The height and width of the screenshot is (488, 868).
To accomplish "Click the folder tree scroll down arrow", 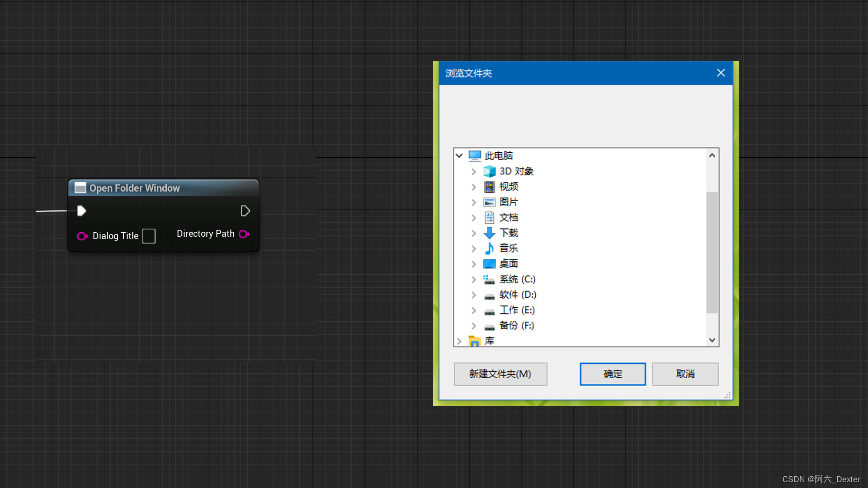I will coord(712,340).
